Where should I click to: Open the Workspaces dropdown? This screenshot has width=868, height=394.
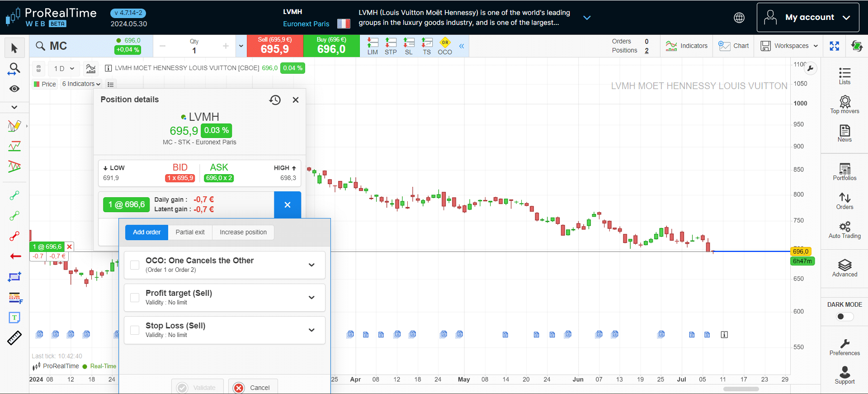pos(789,46)
